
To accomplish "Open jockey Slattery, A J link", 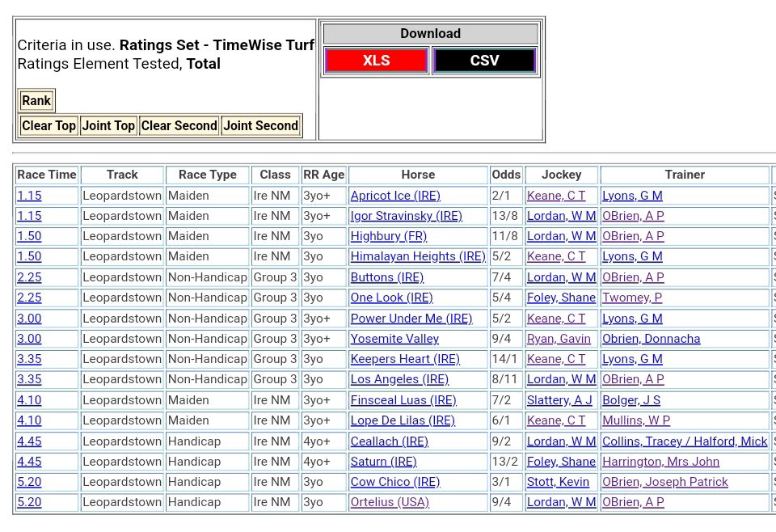I will pyautogui.click(x=559, y=400).
